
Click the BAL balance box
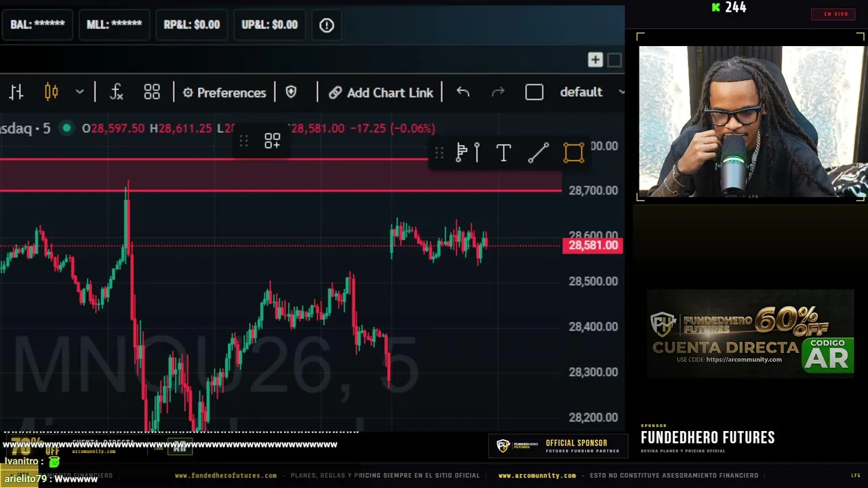(37, 25)
